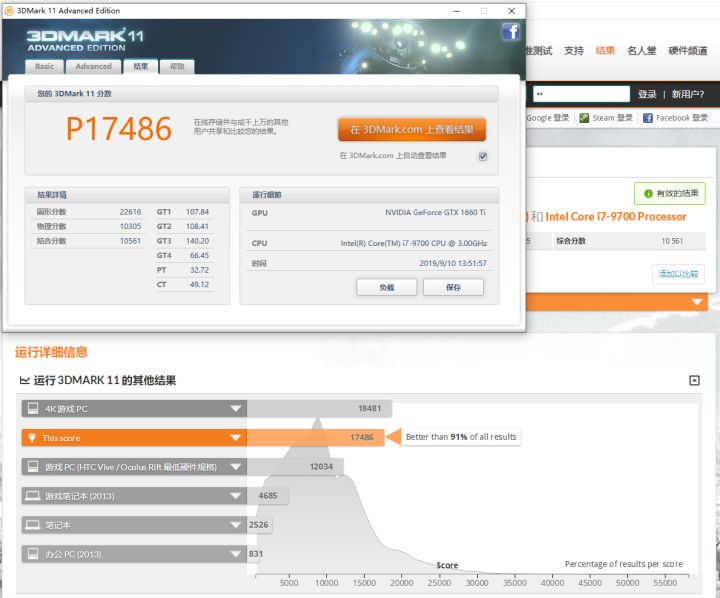
Task: Toggle auto-view results on 3DMark.com checkbox
Action: coord(483,157)
